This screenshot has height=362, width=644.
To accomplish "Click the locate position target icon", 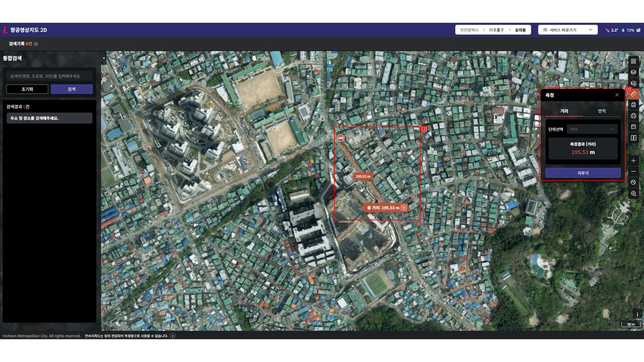I will (633, 194).
